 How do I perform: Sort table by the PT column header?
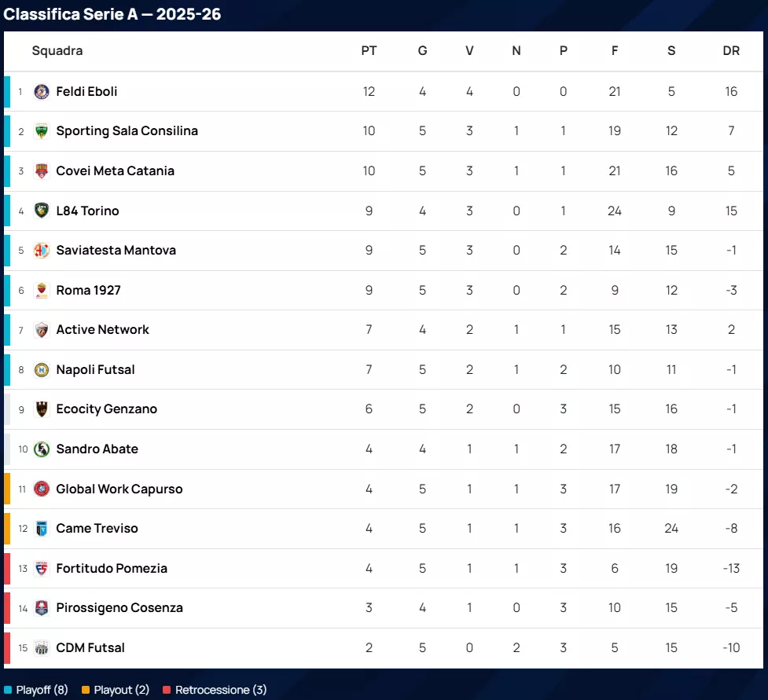pyautogui.click(x=369, y=51)
